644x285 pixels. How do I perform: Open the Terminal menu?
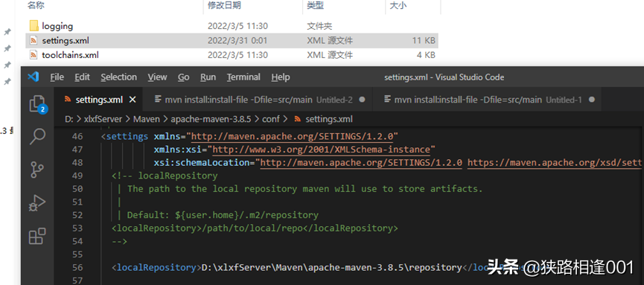click(243, 77)
